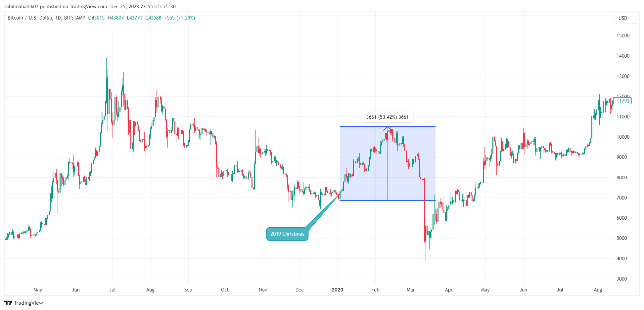
Task: Click the Jul 2019 month label
Action: pos(113,290)
